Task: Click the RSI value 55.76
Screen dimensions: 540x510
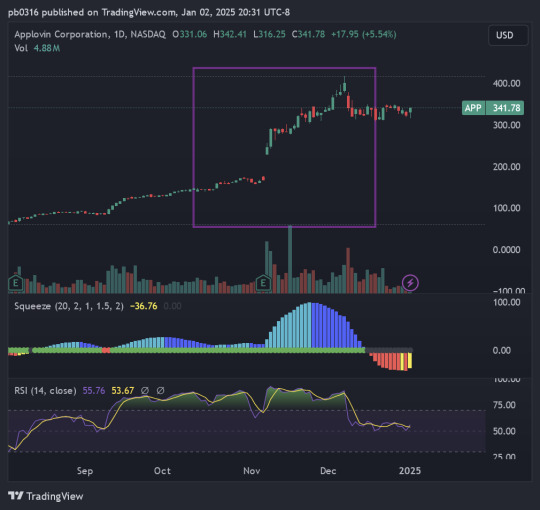Action: click(94, 391)
